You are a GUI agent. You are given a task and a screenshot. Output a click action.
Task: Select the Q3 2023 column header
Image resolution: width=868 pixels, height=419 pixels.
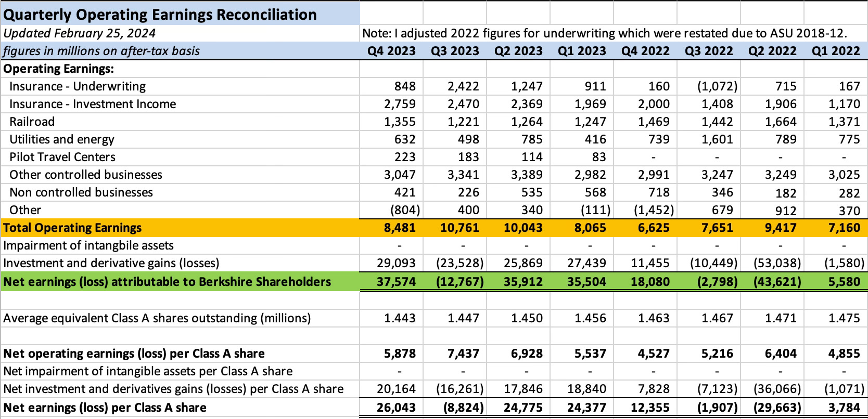click(455, 51)
